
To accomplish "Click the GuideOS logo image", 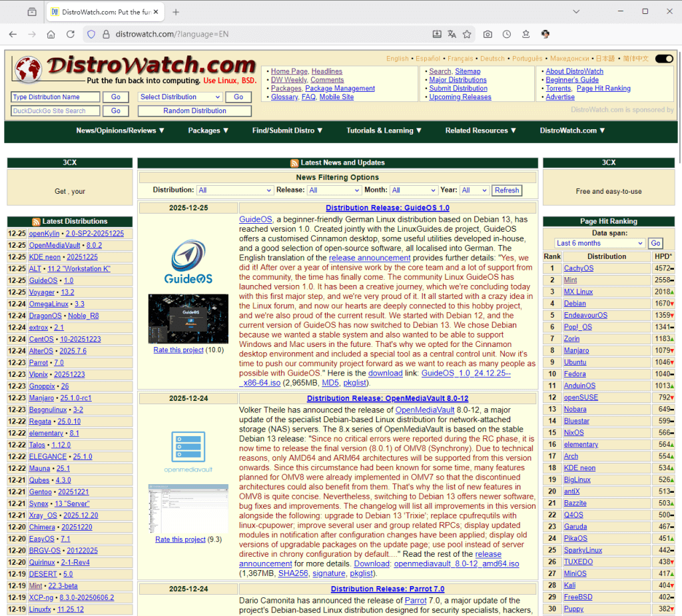I will pyautogui.click(x=188, y=262).
